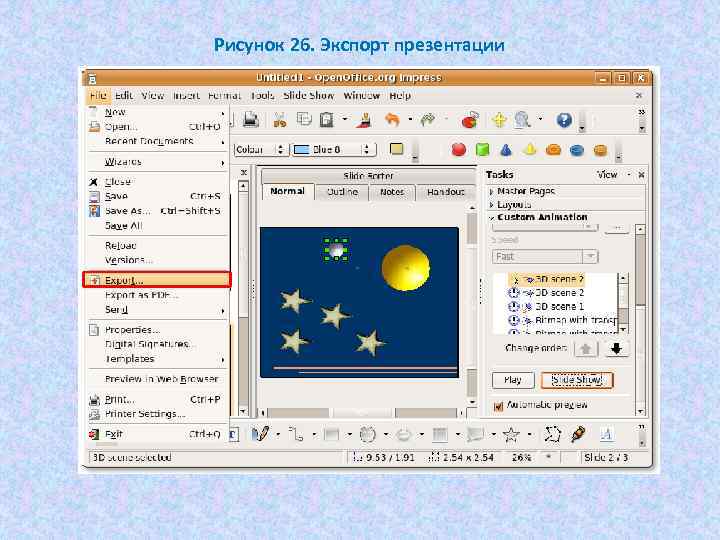720x540 pixels.
Task: Click the Slide Show button
Action: (577, 380)
